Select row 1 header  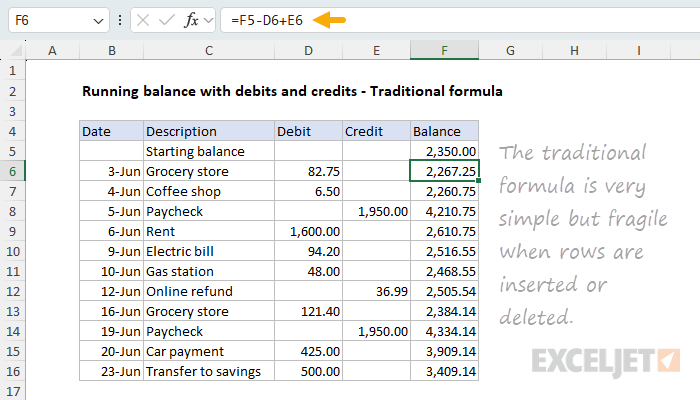(12, 71)
